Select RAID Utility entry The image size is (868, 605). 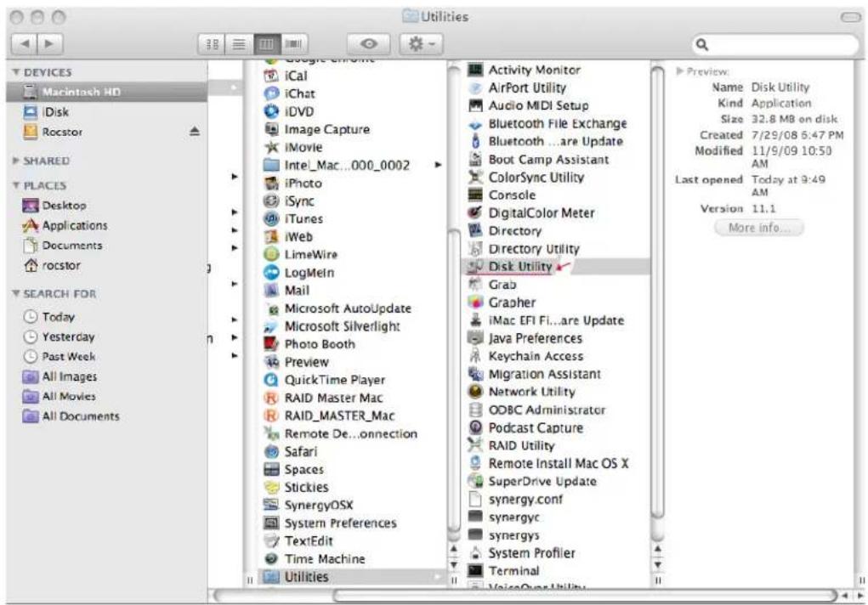tap(511, 445)
